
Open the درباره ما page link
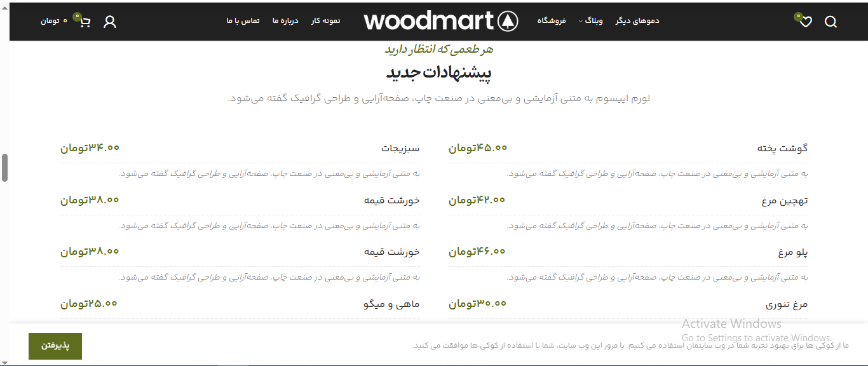tap(285, 20)
